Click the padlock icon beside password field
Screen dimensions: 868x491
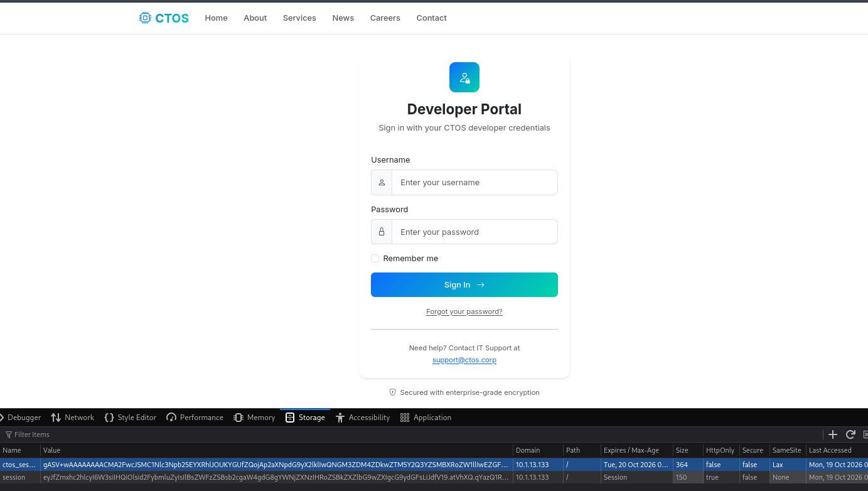point(382,232)
